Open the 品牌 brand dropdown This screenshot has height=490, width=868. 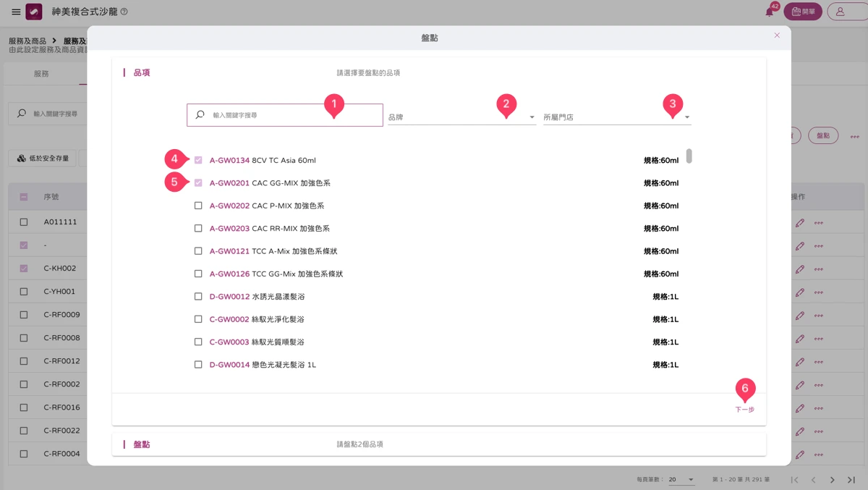461,117
